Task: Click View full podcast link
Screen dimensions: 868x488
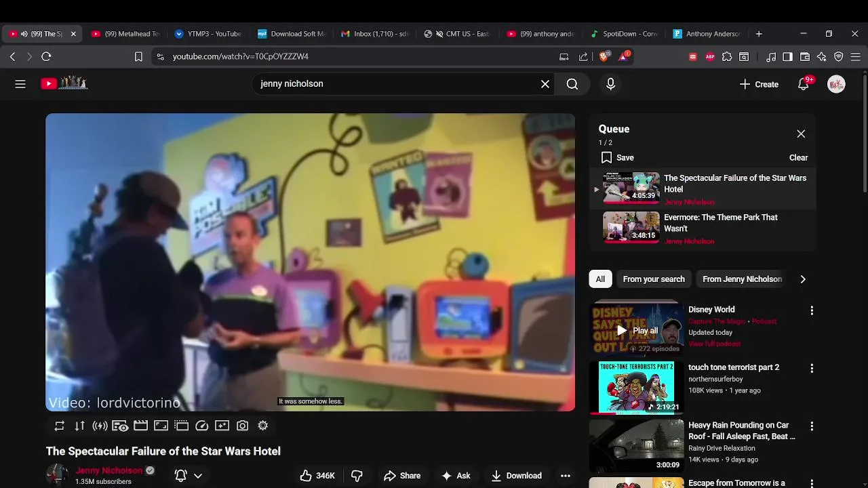Action: pyautogui.click(x=714, y=344)
